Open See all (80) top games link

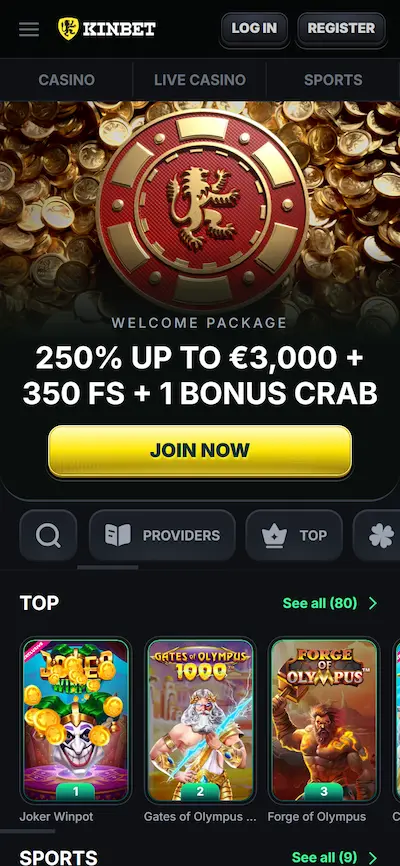pos(320,603)
